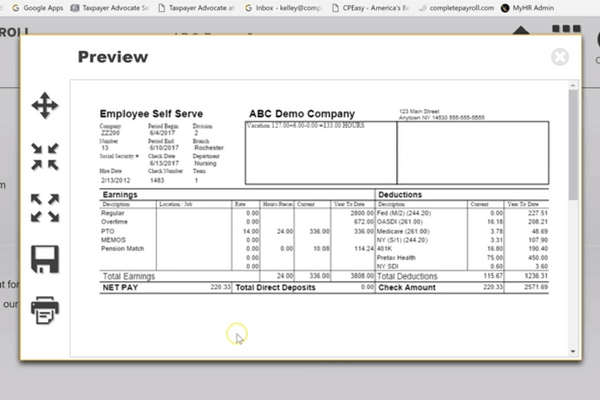Click the NY SDI deduction label
Viewport: 600px width, 400px height.
point(388,266)
